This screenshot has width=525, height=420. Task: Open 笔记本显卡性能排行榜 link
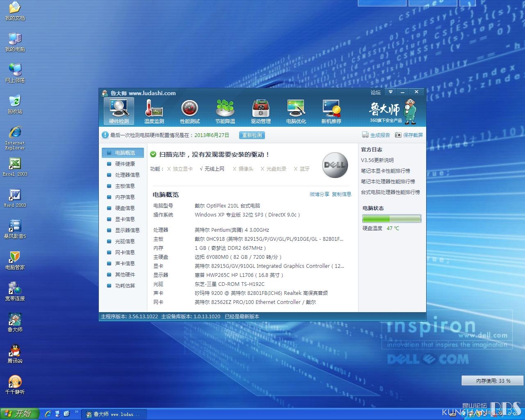[x=386, y=171]
